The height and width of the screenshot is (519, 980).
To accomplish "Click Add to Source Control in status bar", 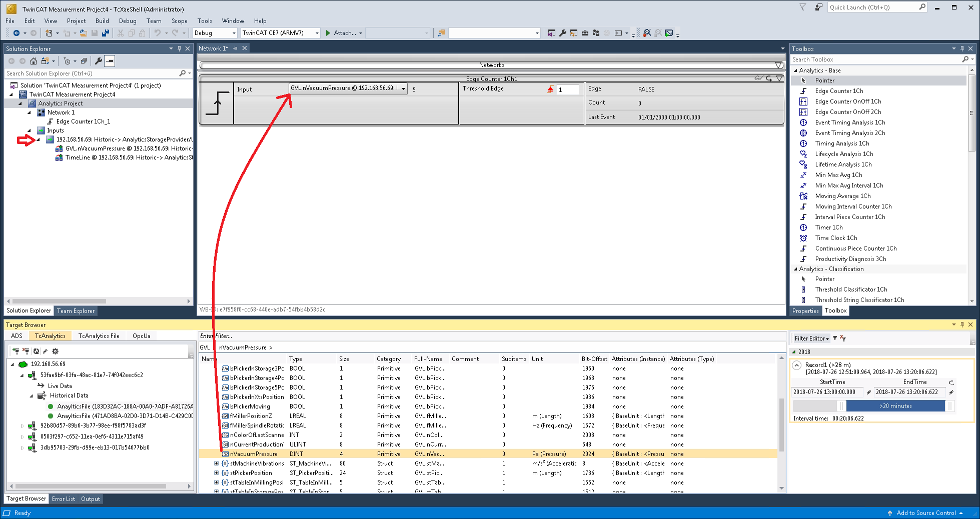I will (x=925, y=513).
